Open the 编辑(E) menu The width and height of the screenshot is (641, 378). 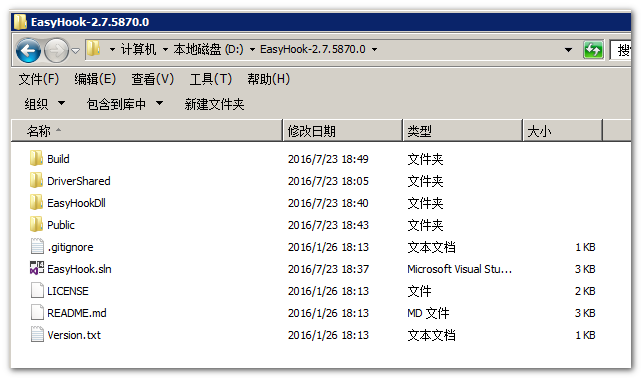click(95, 79)
